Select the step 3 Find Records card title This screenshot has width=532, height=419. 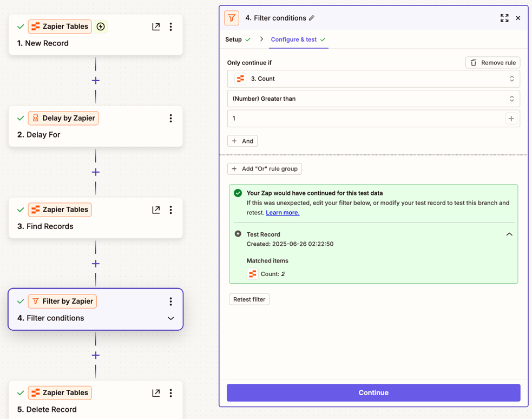click(45, 226)
